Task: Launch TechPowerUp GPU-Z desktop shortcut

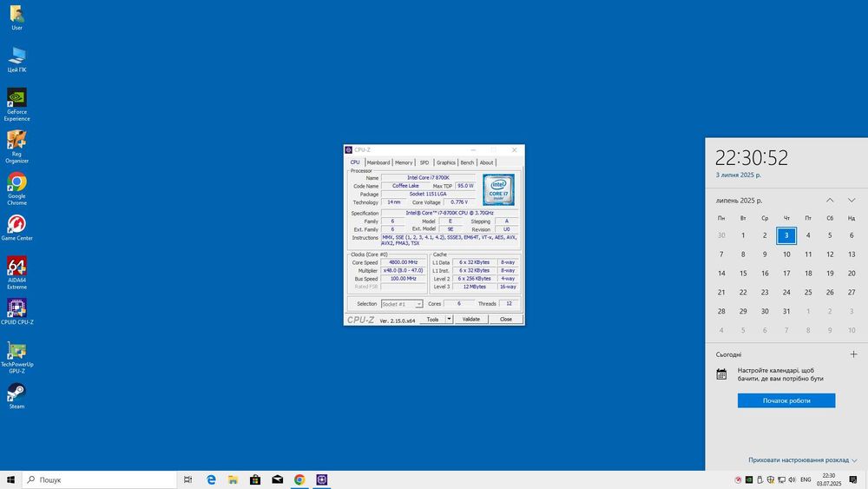Action: click(16, 357)
